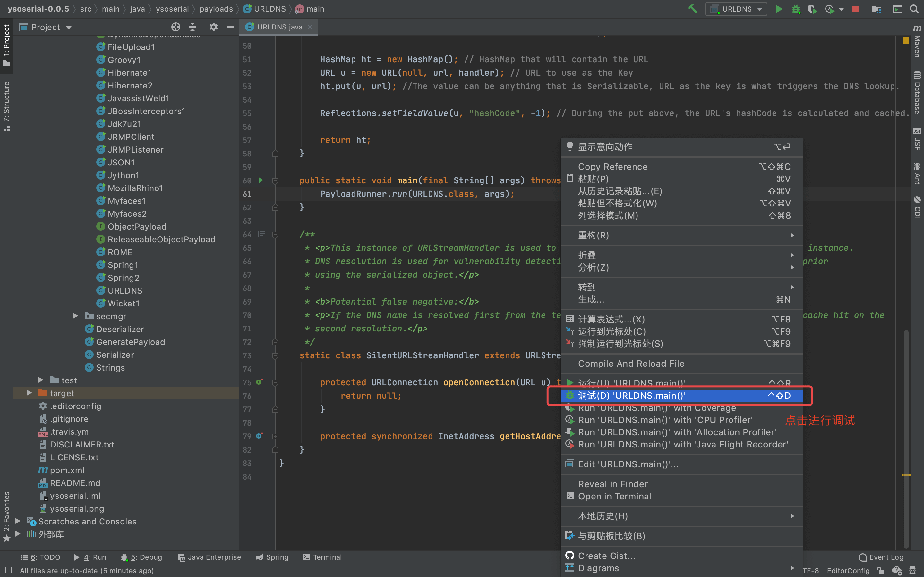Image resolution: width=924 pixels, height=577 pixels.
Task: Click the editor vertical scrollbar
Action: [906, 420]
